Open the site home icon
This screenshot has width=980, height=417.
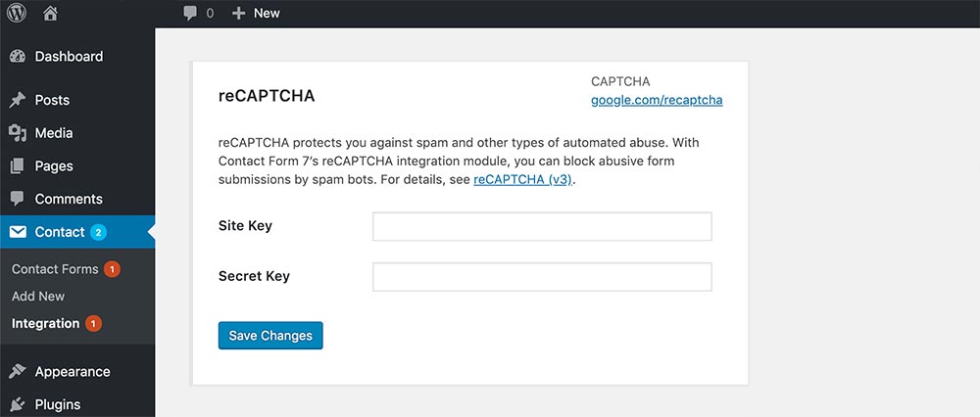pyautogui.click(x=51, y=13)
